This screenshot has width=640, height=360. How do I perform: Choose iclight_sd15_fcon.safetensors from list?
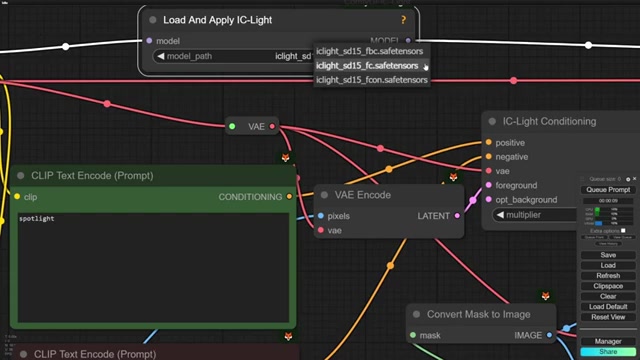[371, 80]
